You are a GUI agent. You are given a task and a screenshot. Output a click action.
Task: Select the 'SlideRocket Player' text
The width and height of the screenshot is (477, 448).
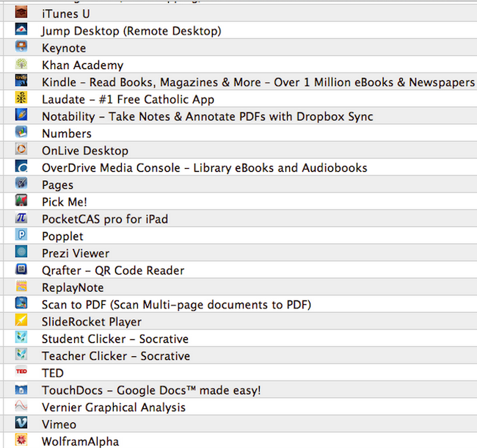(92, 322)
